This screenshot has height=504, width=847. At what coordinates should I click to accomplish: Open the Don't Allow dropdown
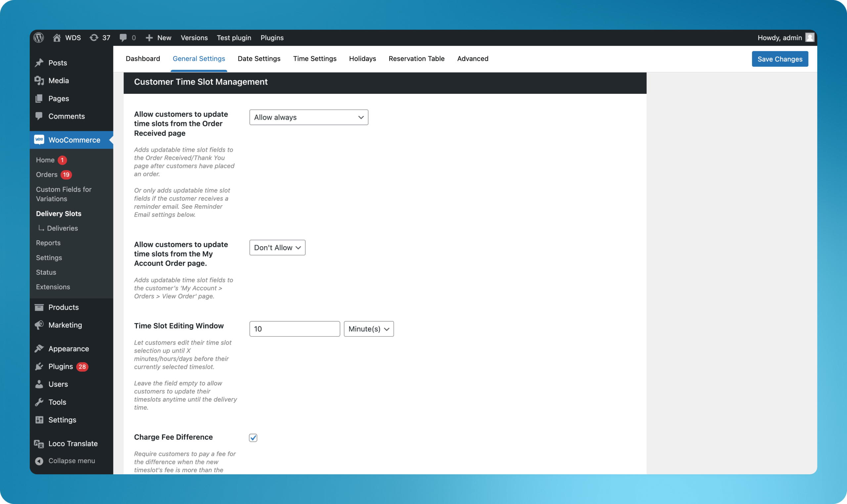(x=277, y=248)
